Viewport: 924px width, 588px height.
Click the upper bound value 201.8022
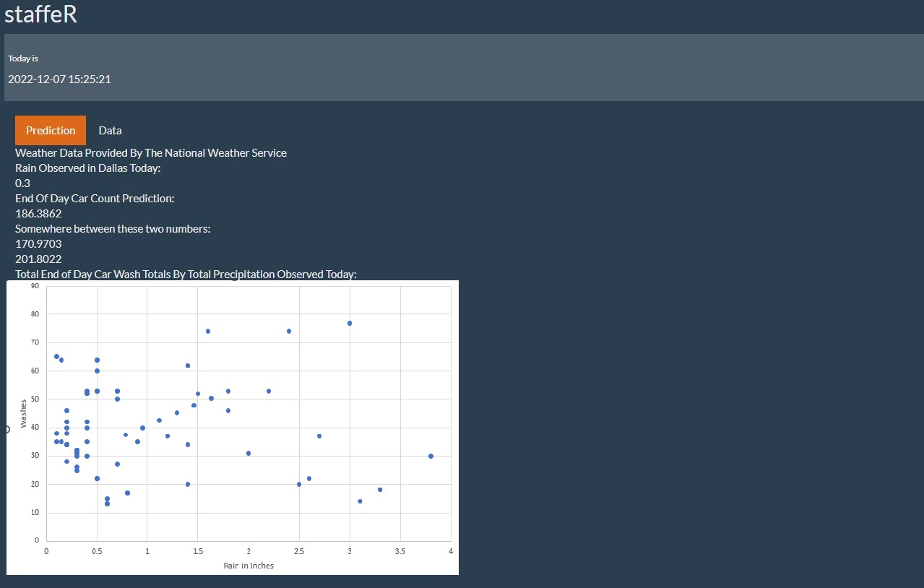tap(38, 259)
